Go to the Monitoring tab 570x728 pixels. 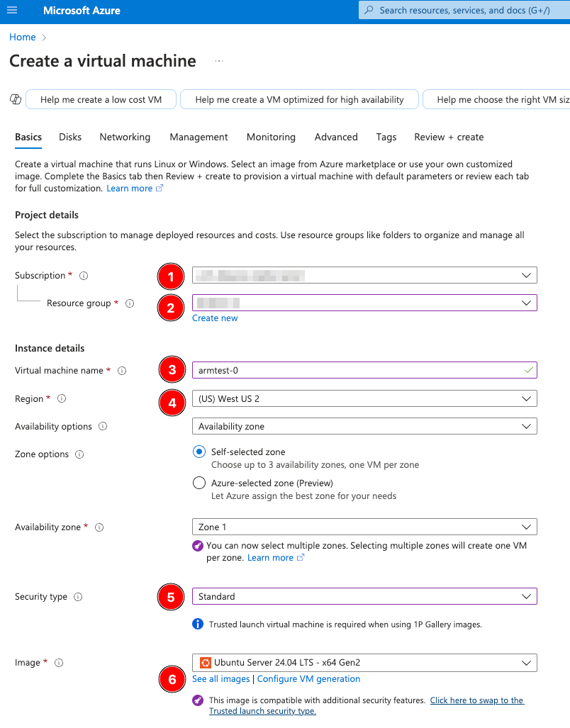(271, 137)
